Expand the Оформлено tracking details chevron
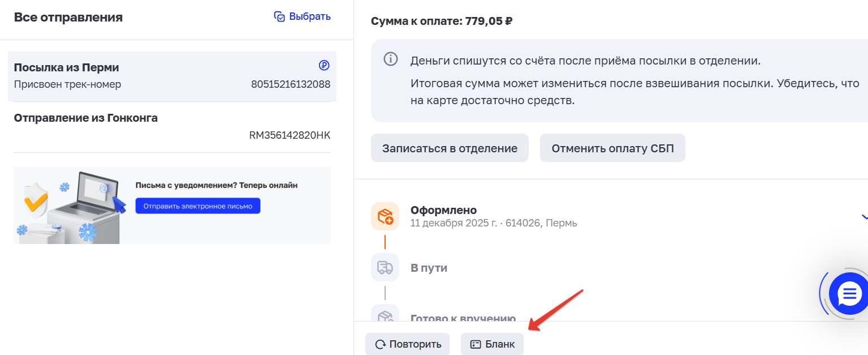This screenshot has width=868, height=355. click(x=863, y=216)
